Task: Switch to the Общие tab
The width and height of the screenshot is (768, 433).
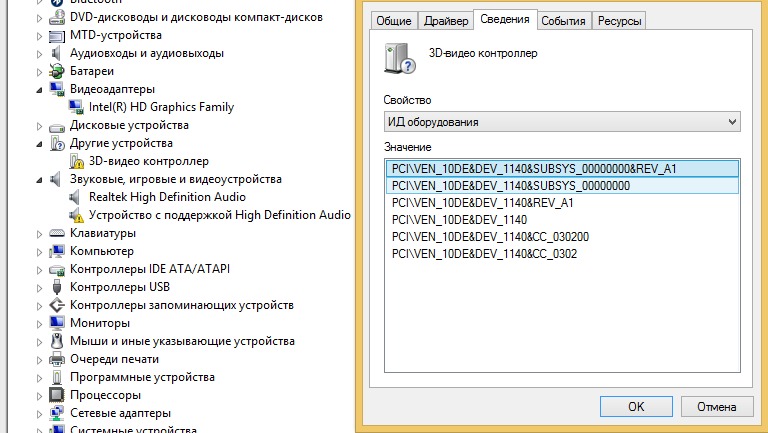Action: 394,21
